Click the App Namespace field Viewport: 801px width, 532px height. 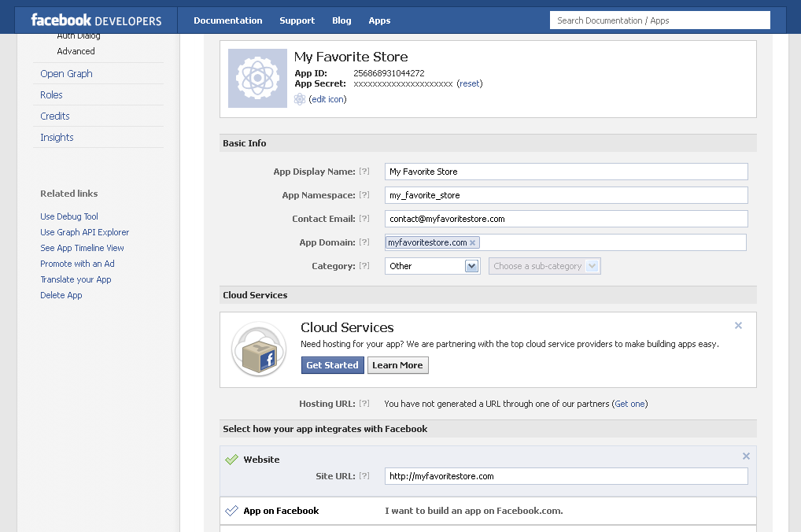pyautogui.click(x=566, y=195)
